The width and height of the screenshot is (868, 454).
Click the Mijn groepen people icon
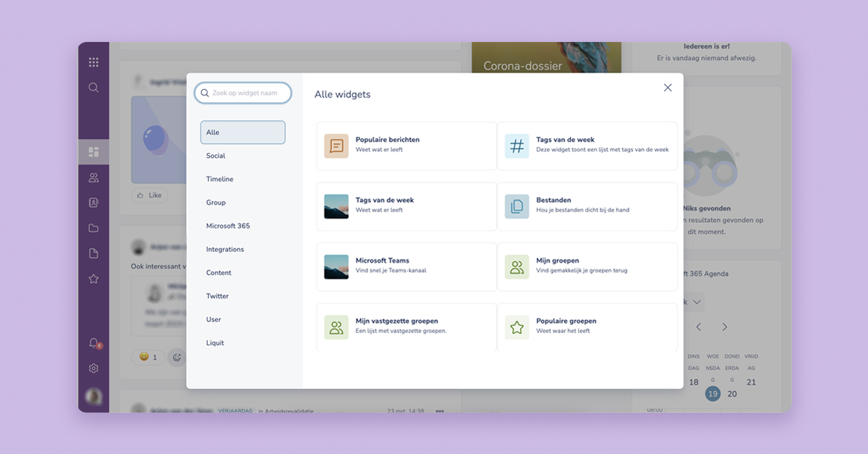pyautogui.click(x=516, y=267)
